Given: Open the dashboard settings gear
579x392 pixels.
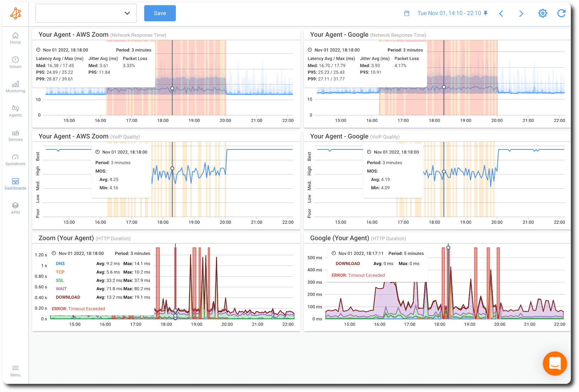Looking at the screenshot, I should (x=542, y=13).
